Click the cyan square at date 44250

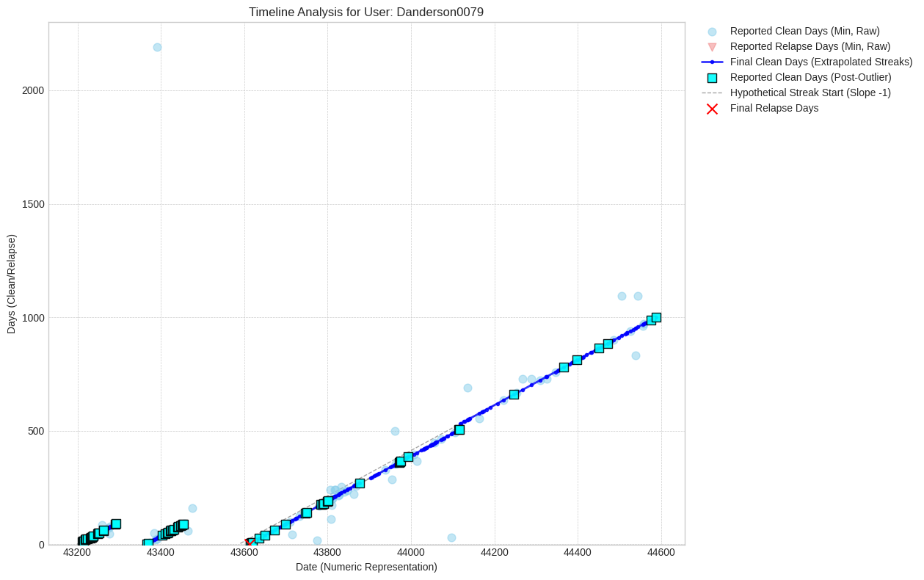[x=514, y=394]
